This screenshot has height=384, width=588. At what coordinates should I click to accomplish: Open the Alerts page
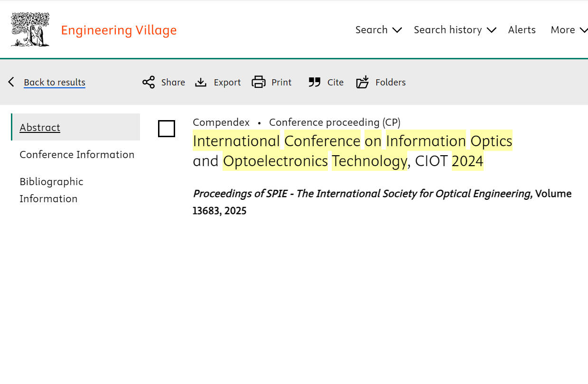click(522, 29)
